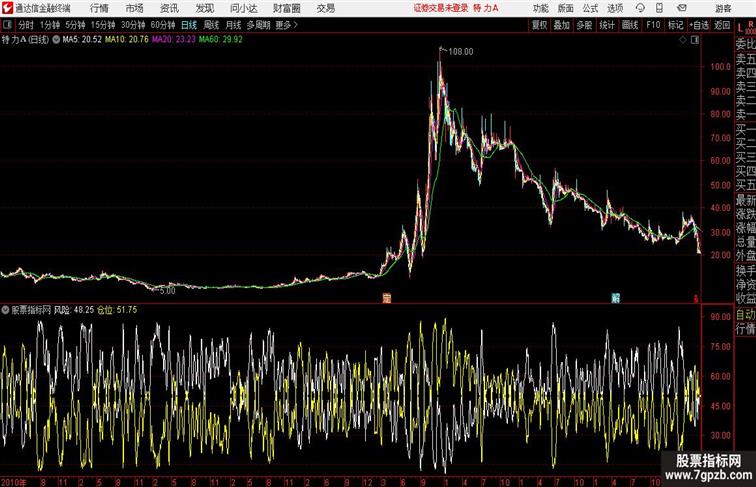Click the 风险: 48.25 indicator value
Viewport: 756px width, 487px height.
click(x=74, y=310)
